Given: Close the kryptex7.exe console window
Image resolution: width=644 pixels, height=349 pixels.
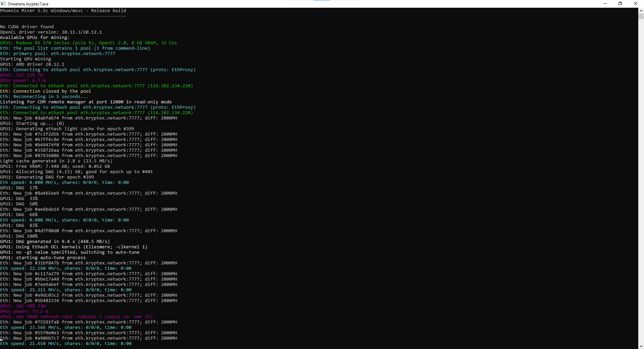Looking at the screenshot, I should pos(636,4).
